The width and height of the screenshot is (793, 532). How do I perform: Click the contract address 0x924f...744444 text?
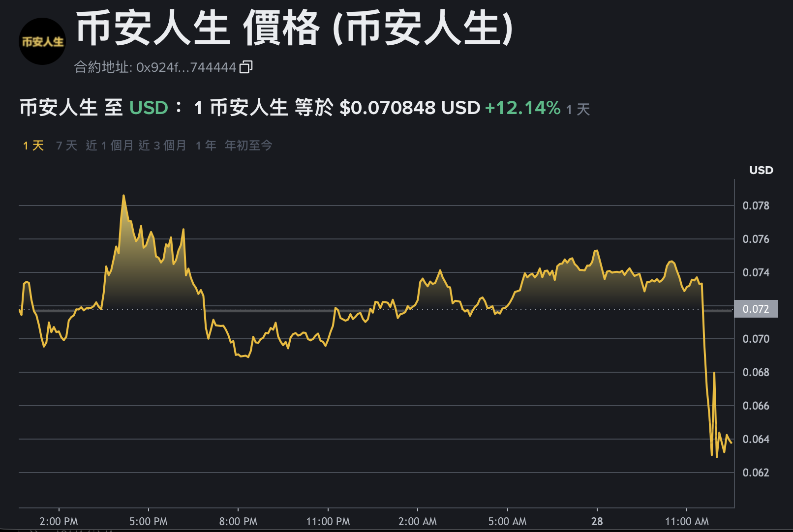click(186, 67)
